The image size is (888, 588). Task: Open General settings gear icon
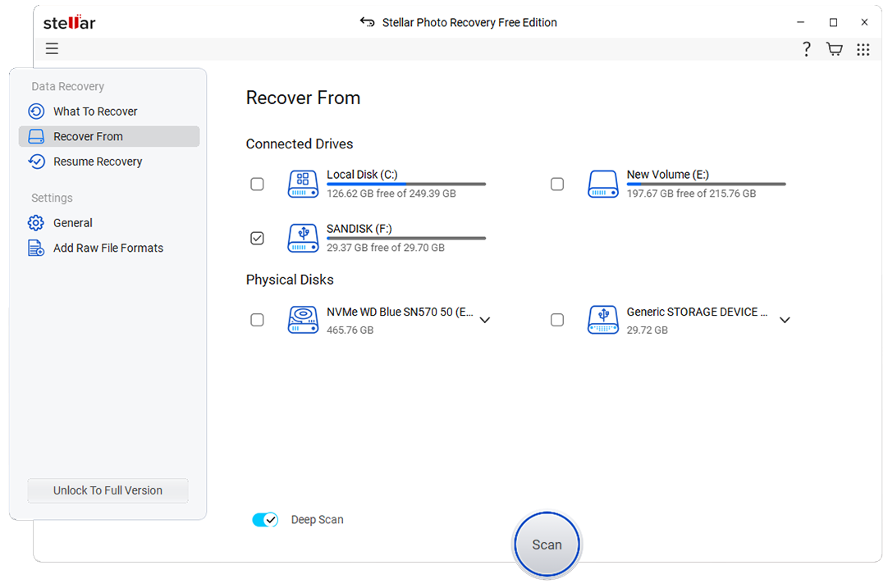pyautogui.click(x=34, y=222)
